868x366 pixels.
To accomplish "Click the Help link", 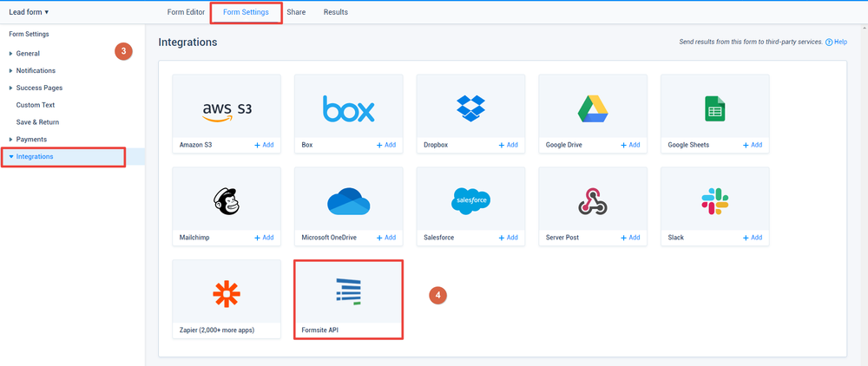I will (x=841, y=42).
